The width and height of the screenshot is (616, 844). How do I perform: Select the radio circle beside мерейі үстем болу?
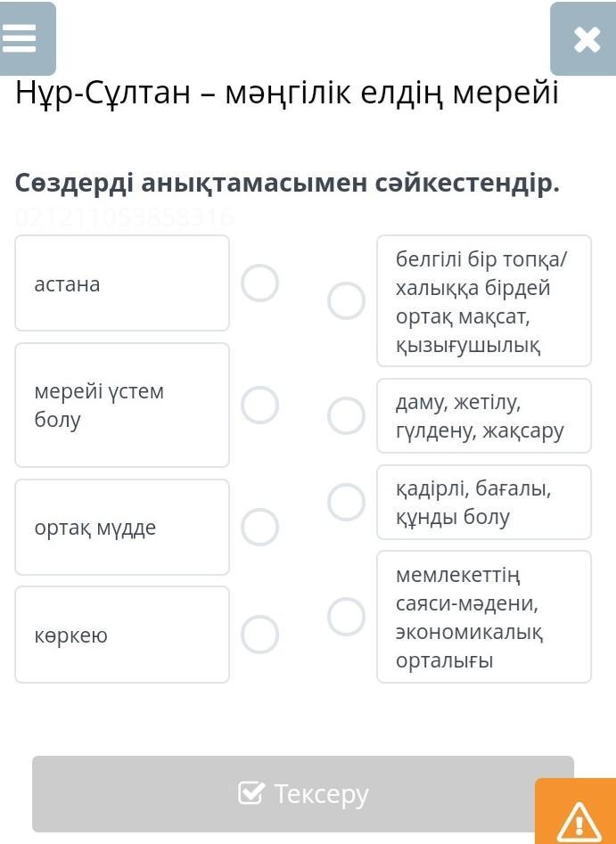(259, 405)
